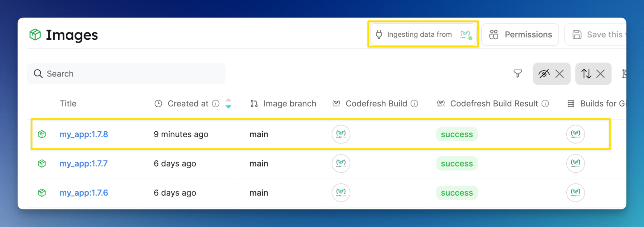Open the Ingesting data from button

[x=423, y=34]
